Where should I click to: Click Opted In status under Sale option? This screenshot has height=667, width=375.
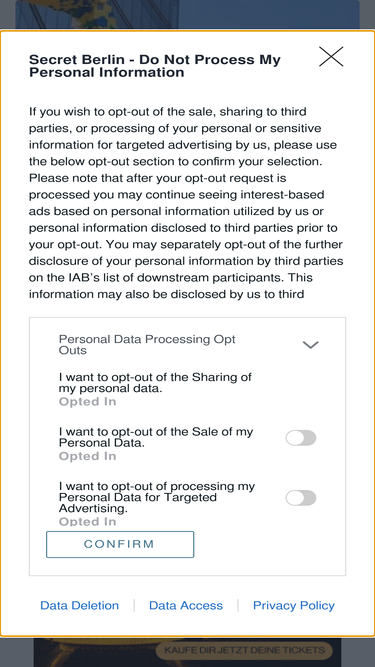(87, 456)
